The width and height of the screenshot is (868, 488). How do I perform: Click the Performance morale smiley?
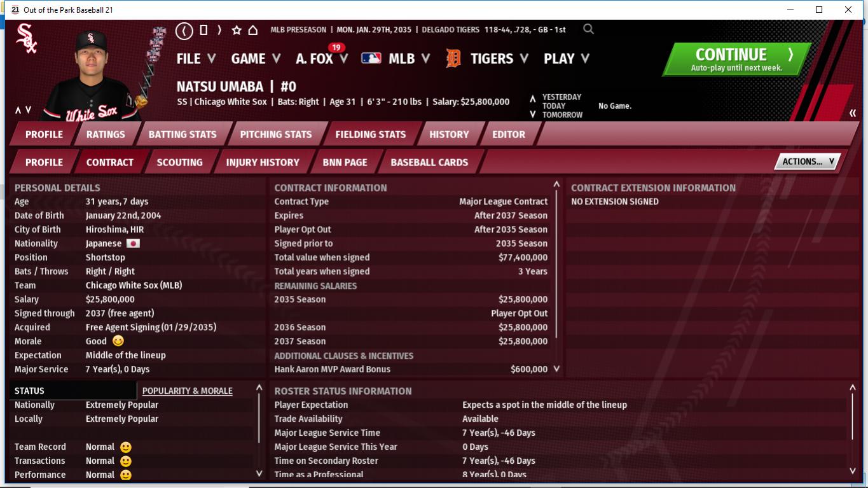(126, 475)
